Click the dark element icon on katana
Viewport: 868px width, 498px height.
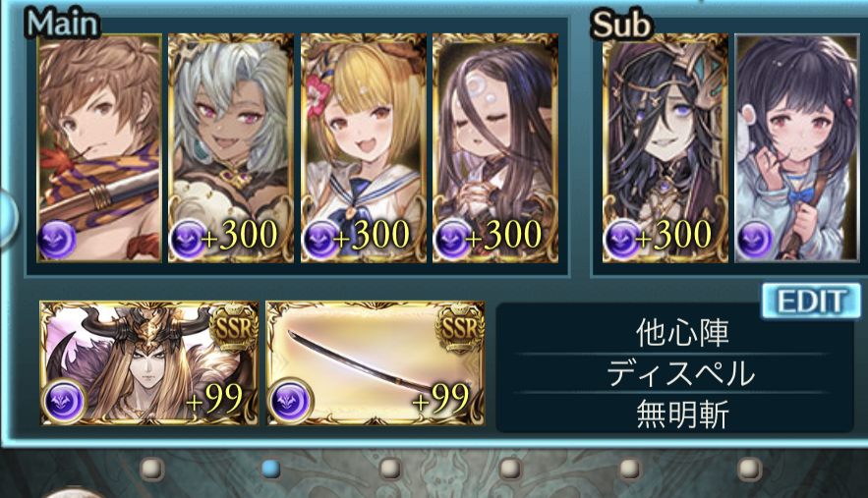(x=290, y=400)
